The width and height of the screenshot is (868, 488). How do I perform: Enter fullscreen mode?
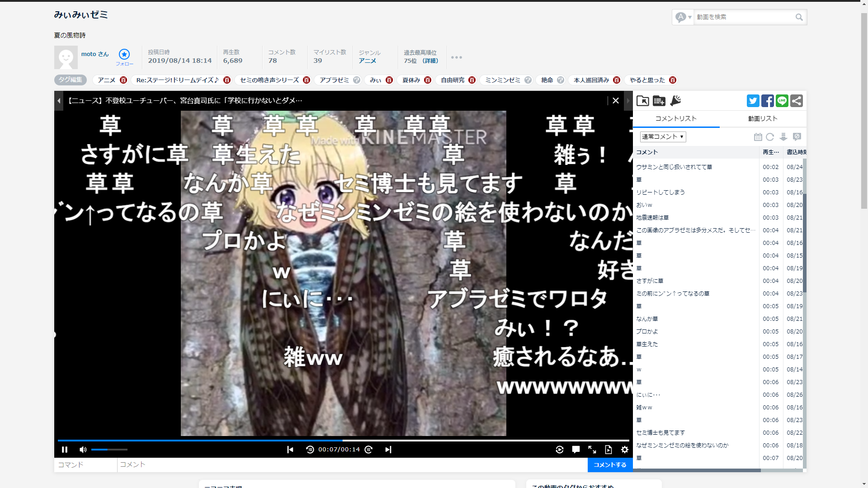[x=592, y=450]
